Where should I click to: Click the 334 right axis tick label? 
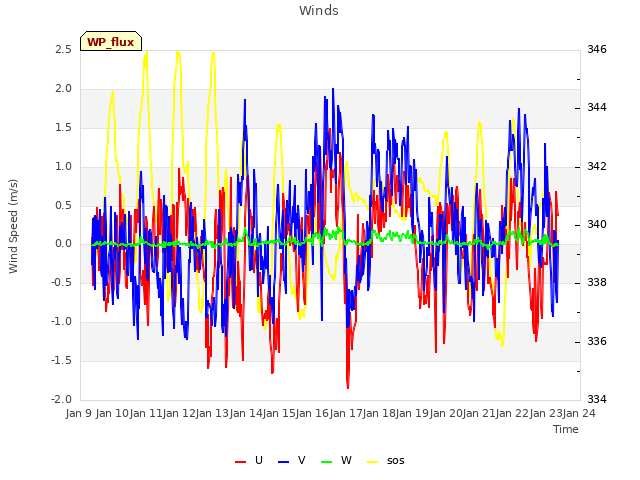[597, 399]
